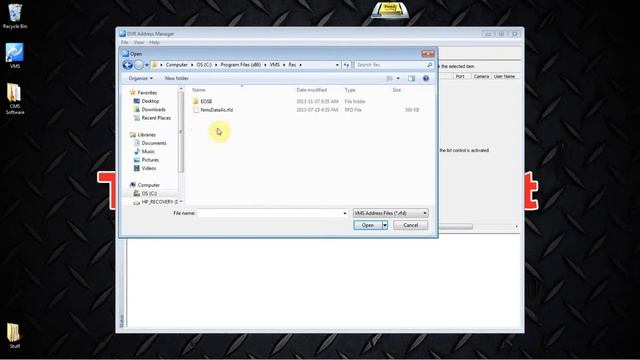Viewport: 640px width, 360px height.
Task: Open the view options dropdown arrow
Action: (398, 78)
